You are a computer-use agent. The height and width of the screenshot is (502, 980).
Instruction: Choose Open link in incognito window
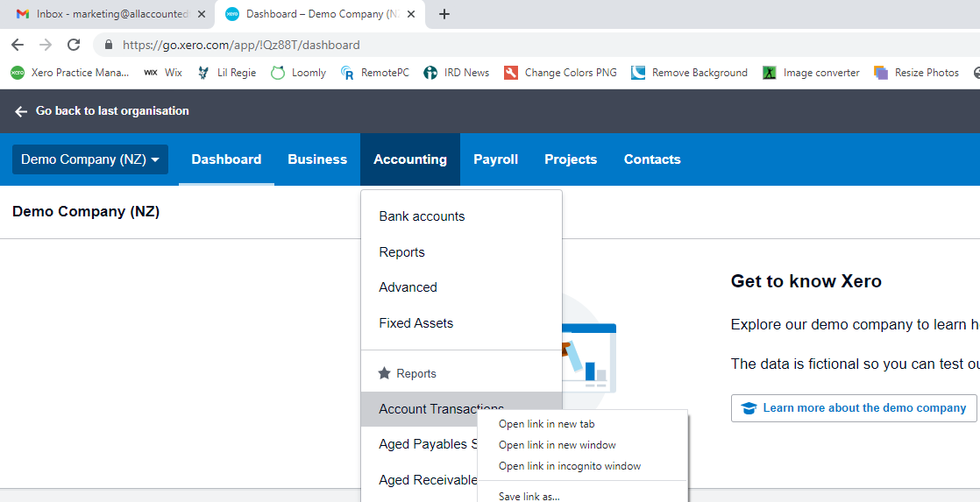(x=569, y=466)
